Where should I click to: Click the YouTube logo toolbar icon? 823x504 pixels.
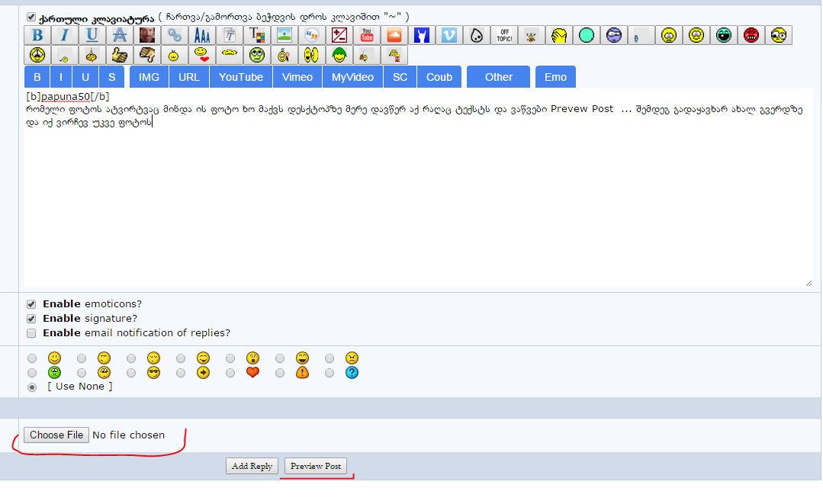[x=366, y=35]
